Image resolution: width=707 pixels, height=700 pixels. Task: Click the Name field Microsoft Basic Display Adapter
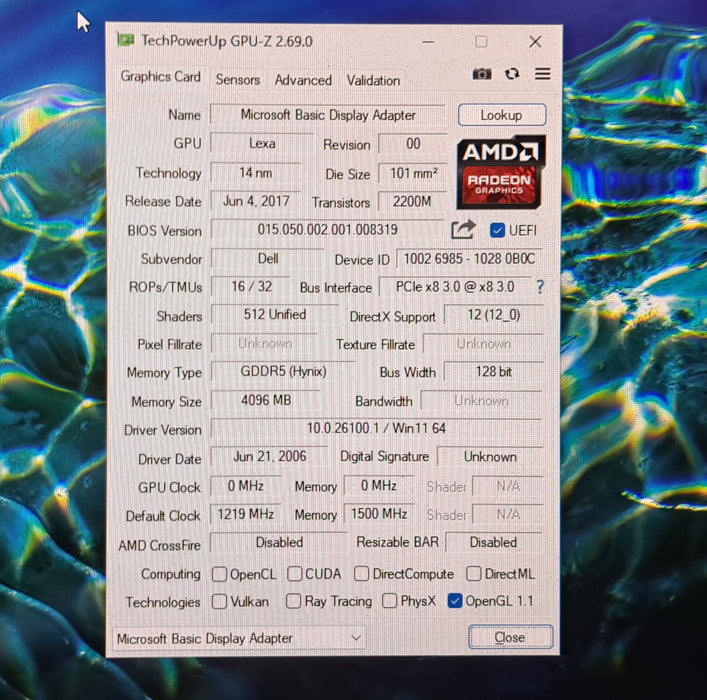(x=328, y=115)
